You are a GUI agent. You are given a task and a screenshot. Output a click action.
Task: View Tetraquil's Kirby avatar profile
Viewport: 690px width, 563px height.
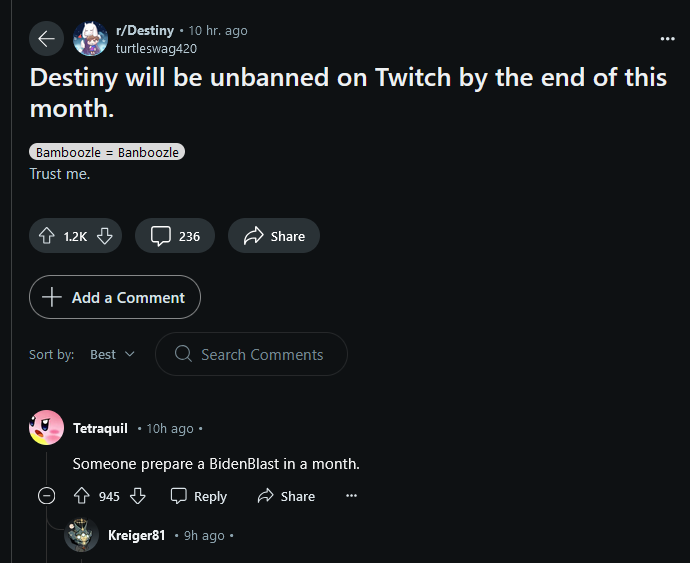pyautogui.click(x=46, y=427)
